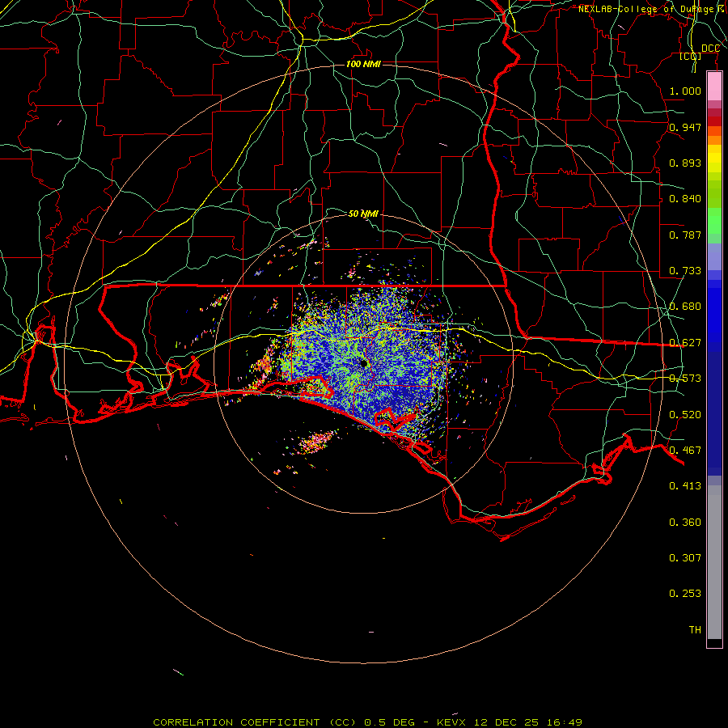
Task: Click the 0.253 scale label
Action: [x=685, y=594]
